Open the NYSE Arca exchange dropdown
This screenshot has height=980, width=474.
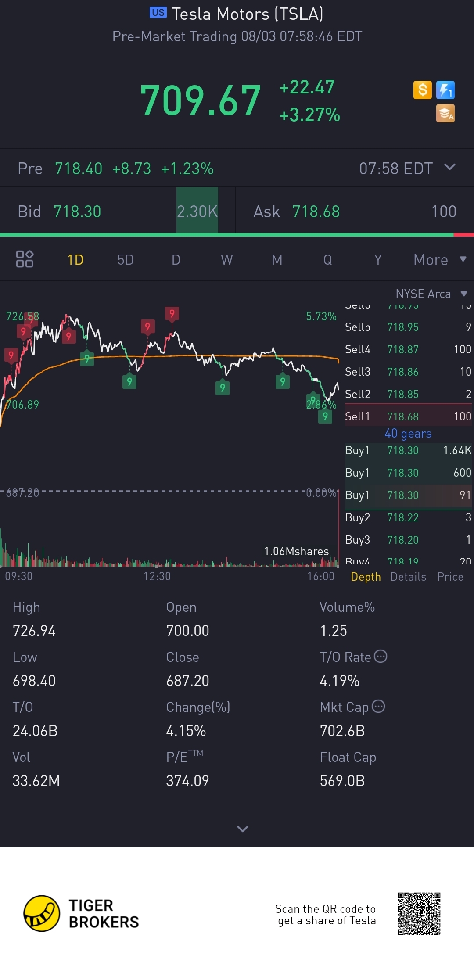pyautogui.click(x=431, y=294)
